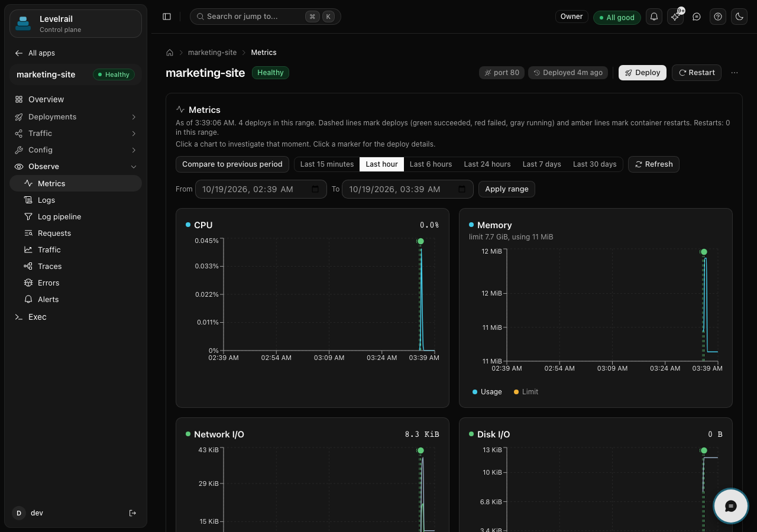The width and height of the screenshot is (757, 532).
Task: Select the Last hour range
Action: coord(381,164)
